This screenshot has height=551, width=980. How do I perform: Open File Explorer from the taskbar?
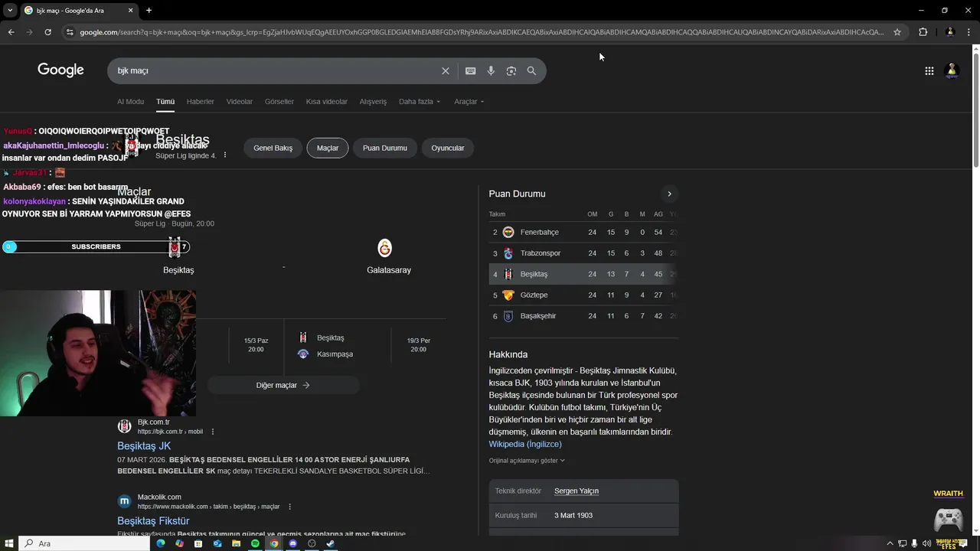tap(236, 543)
